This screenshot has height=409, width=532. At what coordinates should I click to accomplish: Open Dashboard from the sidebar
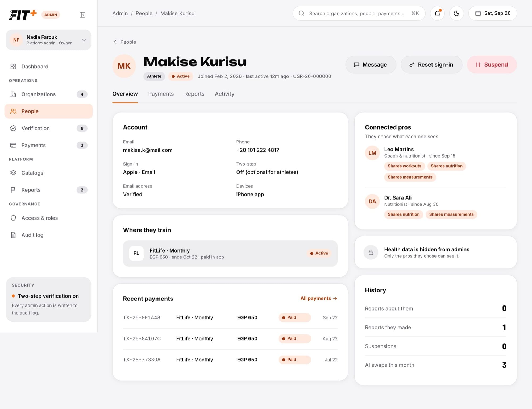[x=48, y=67]
